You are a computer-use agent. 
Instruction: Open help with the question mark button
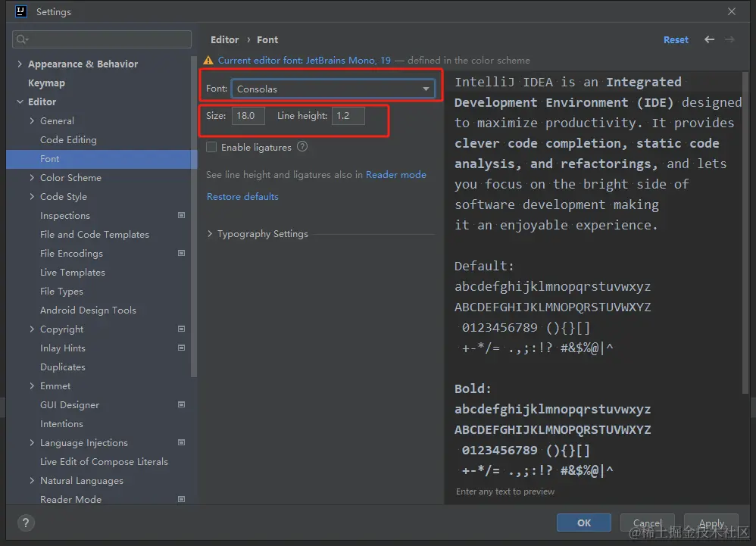26,523
